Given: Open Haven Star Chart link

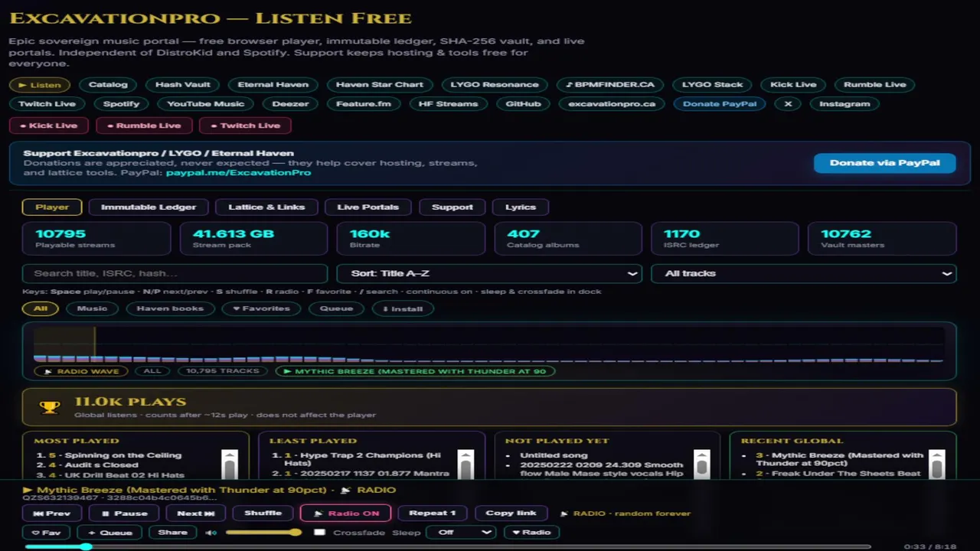Looking at the screenshot, I should point(379,85).
